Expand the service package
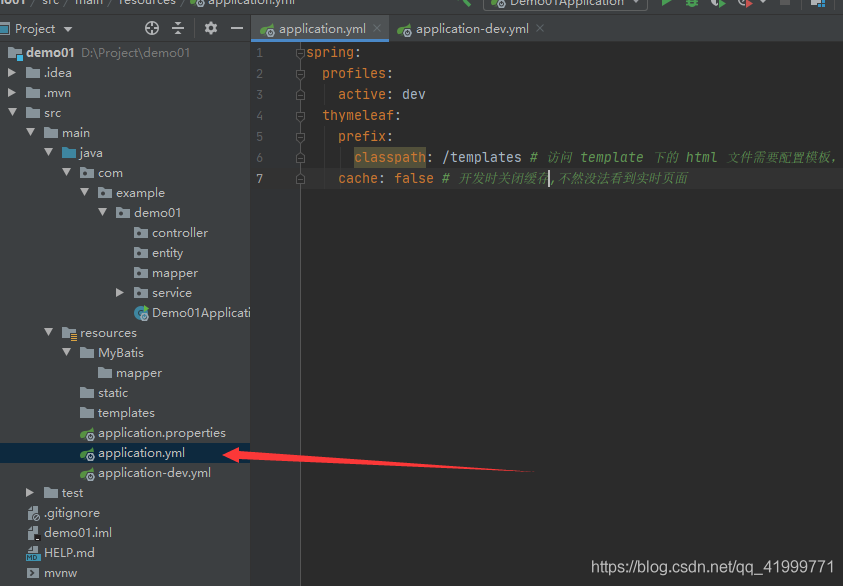Viewport: 843px width, 586px height. tap(120, 293)
